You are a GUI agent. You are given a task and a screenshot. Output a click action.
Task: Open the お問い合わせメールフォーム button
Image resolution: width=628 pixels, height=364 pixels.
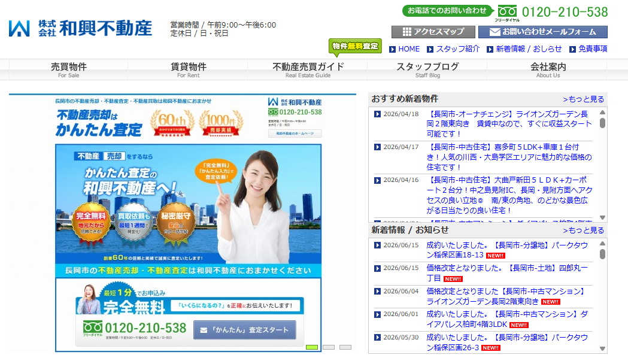tap(543, 32)
